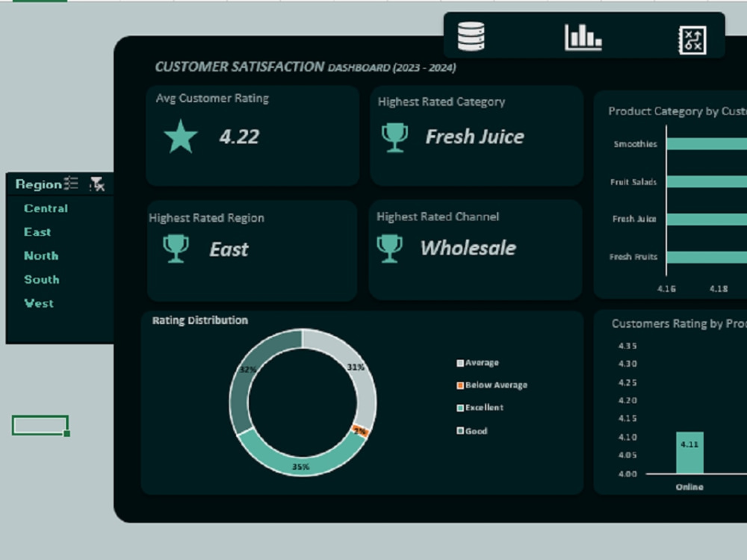This screenshot has height=560, width=747.
Task: Click the trophy icon beside Fresh Juice
Action: coord(394,137)
